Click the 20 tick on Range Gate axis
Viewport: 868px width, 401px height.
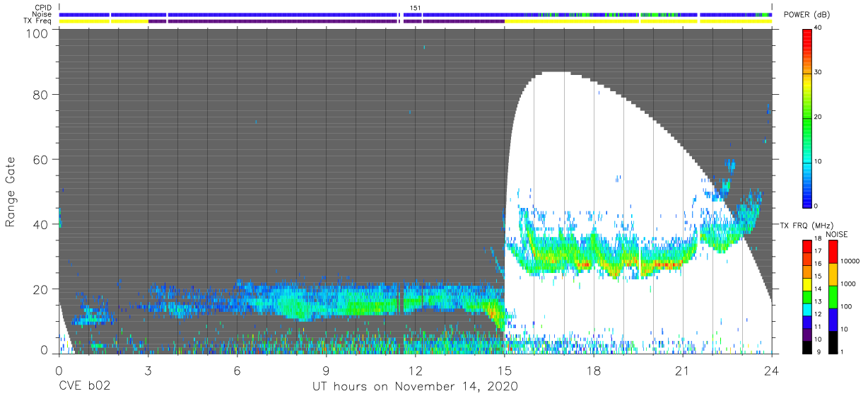point(40,289)
